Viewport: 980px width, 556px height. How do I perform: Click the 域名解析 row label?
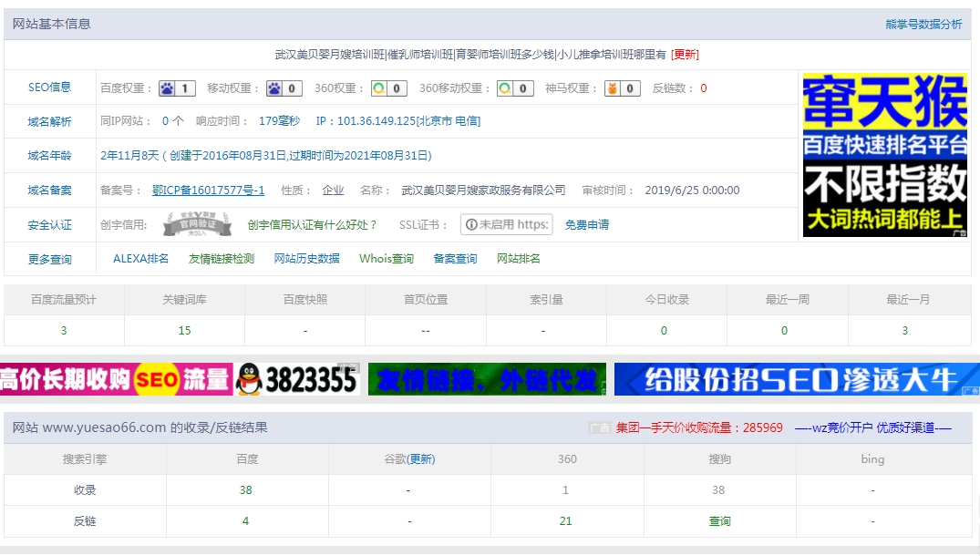49,122
